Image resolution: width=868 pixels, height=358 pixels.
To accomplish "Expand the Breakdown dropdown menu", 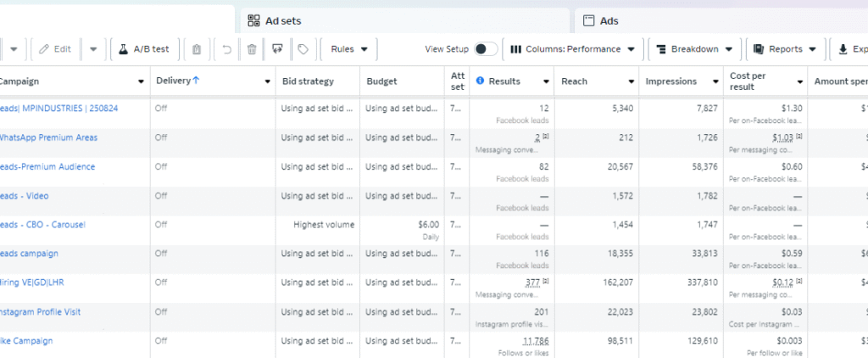I will 694,49.
